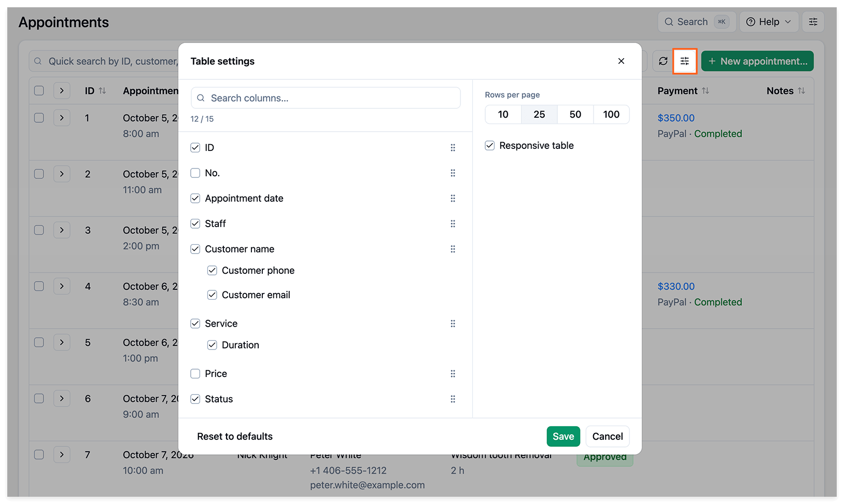Close the Table settings dialog
The width and height of the screenshot is (844, 504).
[x=621, y=61]
